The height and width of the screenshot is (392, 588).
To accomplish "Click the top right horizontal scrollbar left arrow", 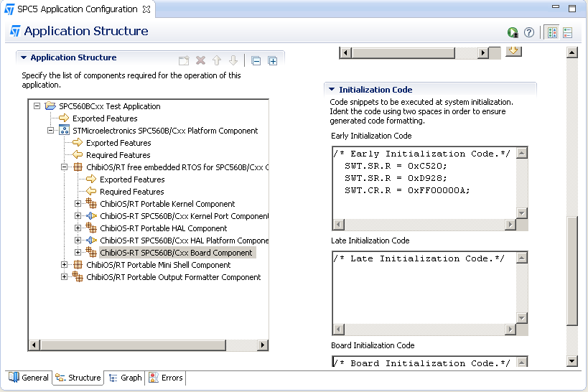I will 346,53.
